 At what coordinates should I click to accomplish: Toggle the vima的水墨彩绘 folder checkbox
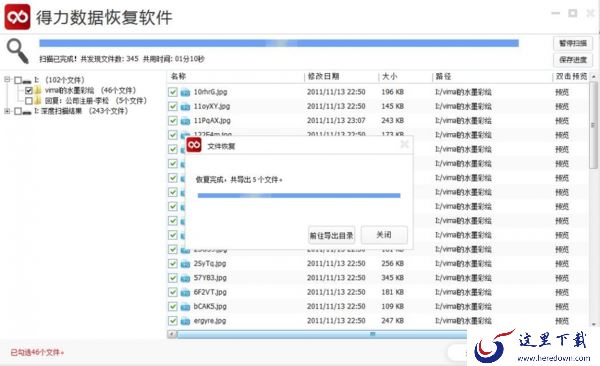click(29, 91)
